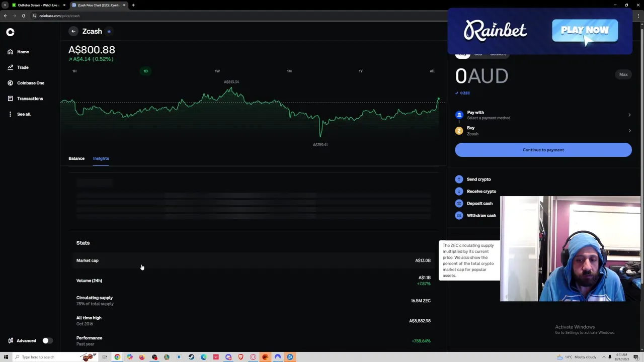The width and height of the screenshot is (644, 362).
Task: Star Zcash to add to watchlist
Action: tap(109, 31)
